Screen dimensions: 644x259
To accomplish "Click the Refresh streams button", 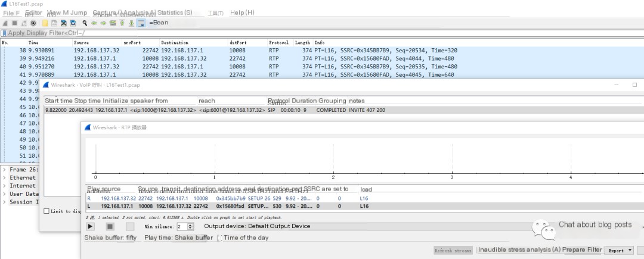I will click(453, 251).
